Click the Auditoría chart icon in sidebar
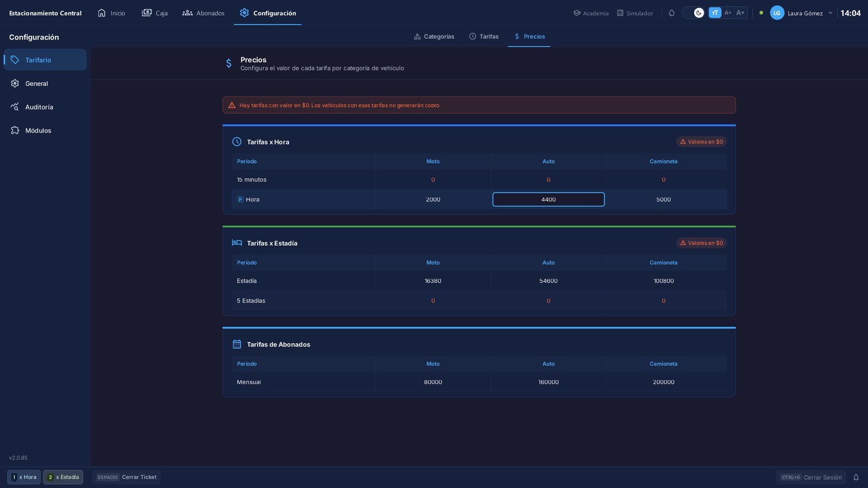The image size is (868, 488). 15,107
